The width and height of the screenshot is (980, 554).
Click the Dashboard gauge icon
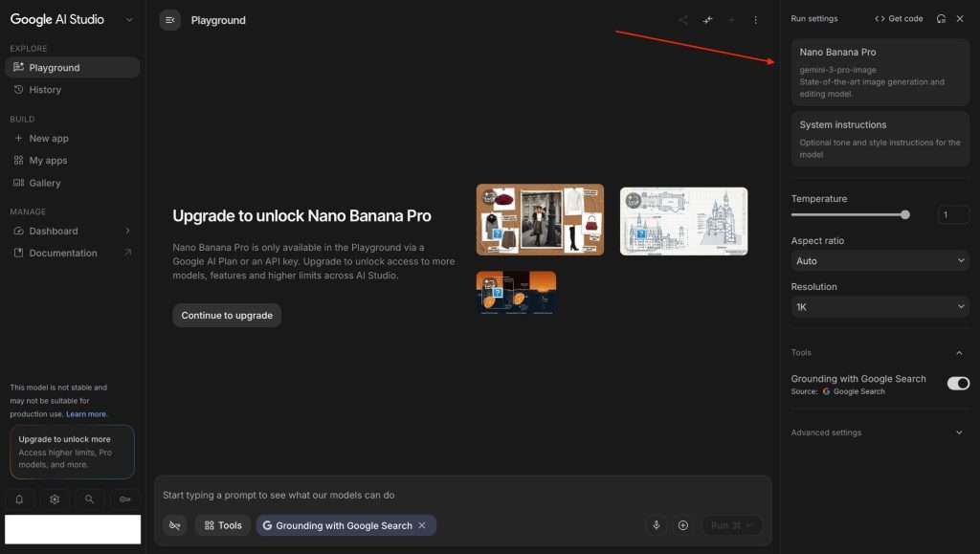(19, 231)
